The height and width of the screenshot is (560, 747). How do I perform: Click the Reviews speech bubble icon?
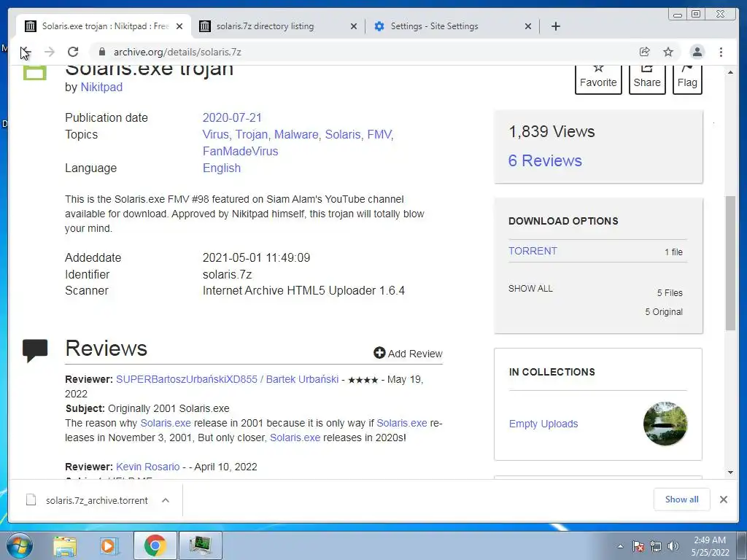point(35,350)
